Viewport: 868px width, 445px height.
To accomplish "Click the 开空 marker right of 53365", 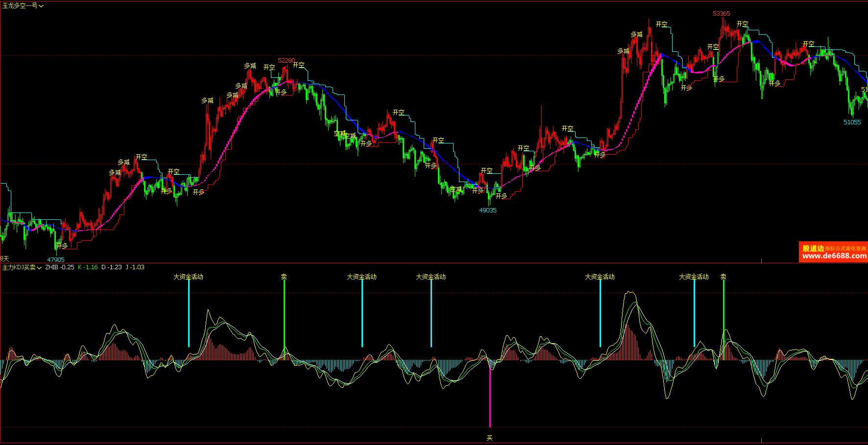I will coord(742,24).
